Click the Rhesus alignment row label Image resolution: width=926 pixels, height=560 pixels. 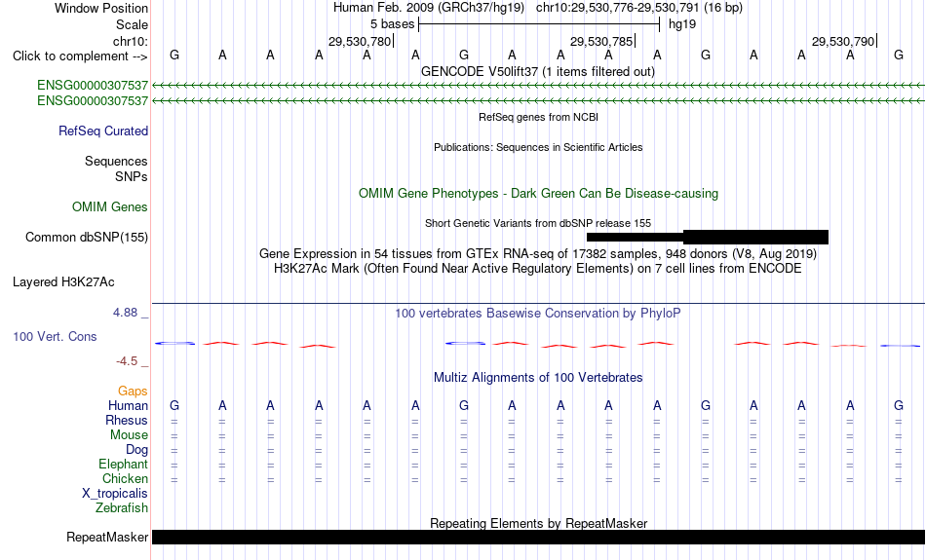point(127,420)
